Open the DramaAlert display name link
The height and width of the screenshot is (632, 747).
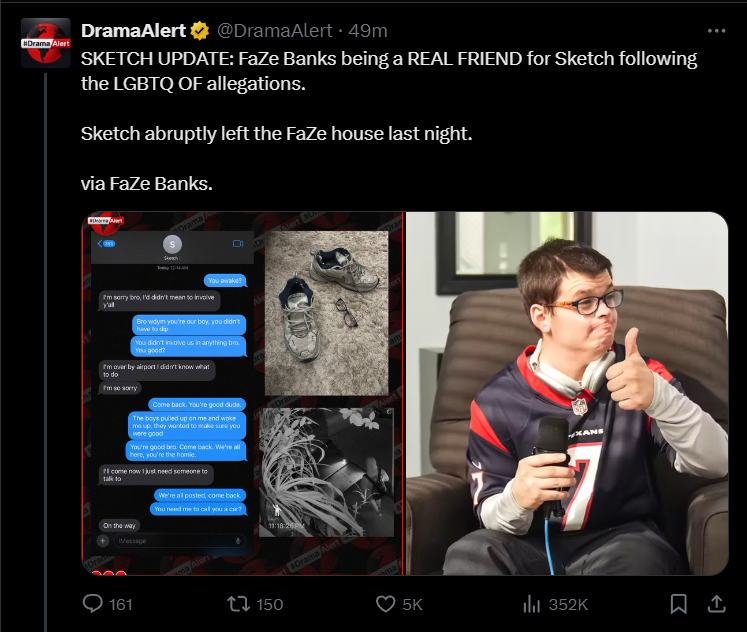click(133, 31)
